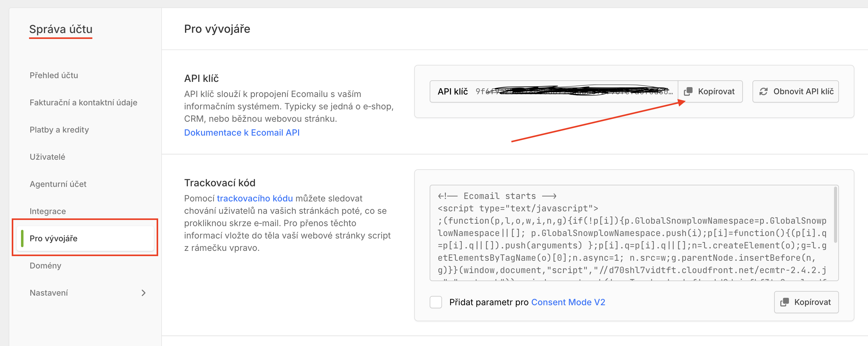The width and height of the screenshot is (868, 346).
Task: Click the refresh icon in Obnovit API klíč
Action: tap(764, 91)
